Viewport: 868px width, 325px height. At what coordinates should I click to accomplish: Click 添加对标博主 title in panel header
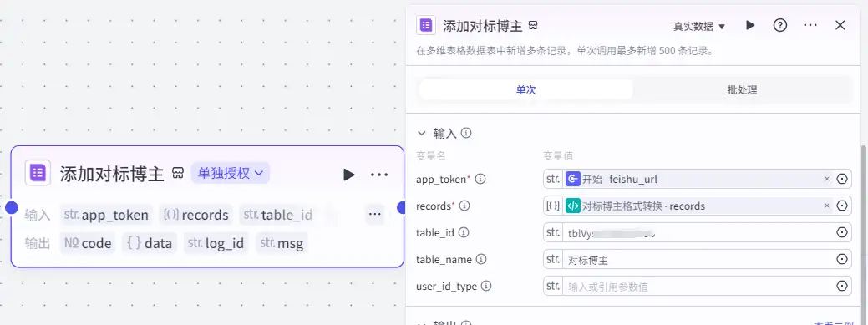[483, 25]
